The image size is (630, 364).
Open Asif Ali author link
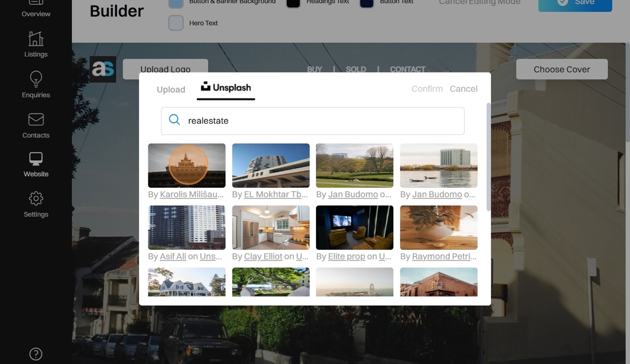173,257
